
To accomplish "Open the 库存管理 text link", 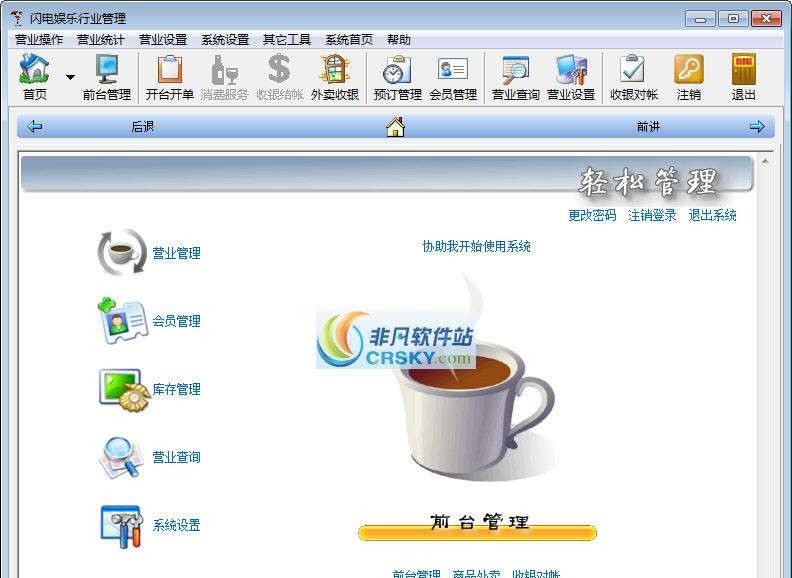I will click(176, 389).
